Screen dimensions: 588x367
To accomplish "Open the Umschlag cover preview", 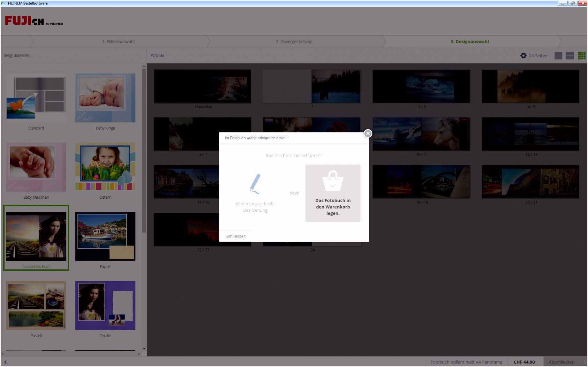I will 203,86.
